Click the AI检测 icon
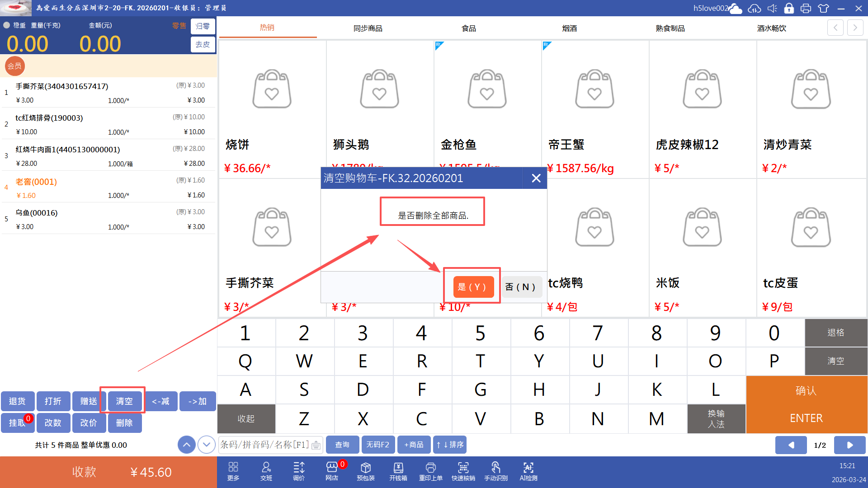This screenshot has width=868, height=488. click(528, 471)
